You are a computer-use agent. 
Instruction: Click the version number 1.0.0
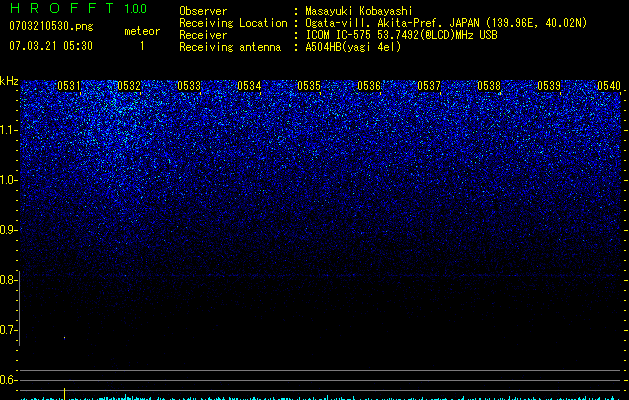pos(135,9)
